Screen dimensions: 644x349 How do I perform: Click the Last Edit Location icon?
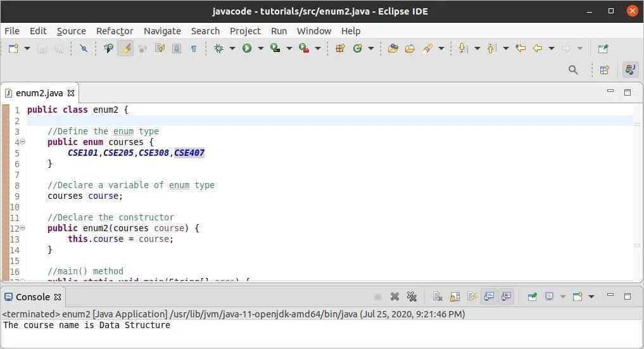click(x=521, y=48)
